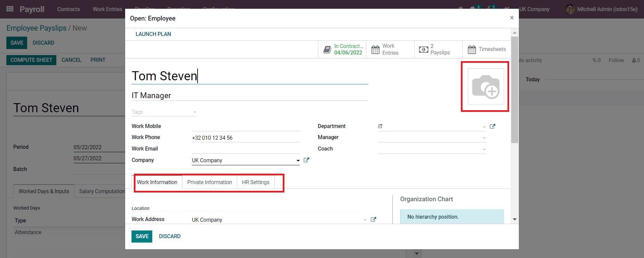Viewport: 644px width, 258px height.
Task: Click the Today chatter label
Action: 533,79
